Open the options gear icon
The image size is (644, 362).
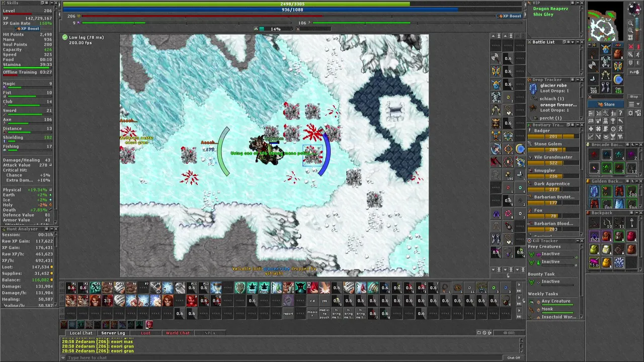tap(630, 113)
